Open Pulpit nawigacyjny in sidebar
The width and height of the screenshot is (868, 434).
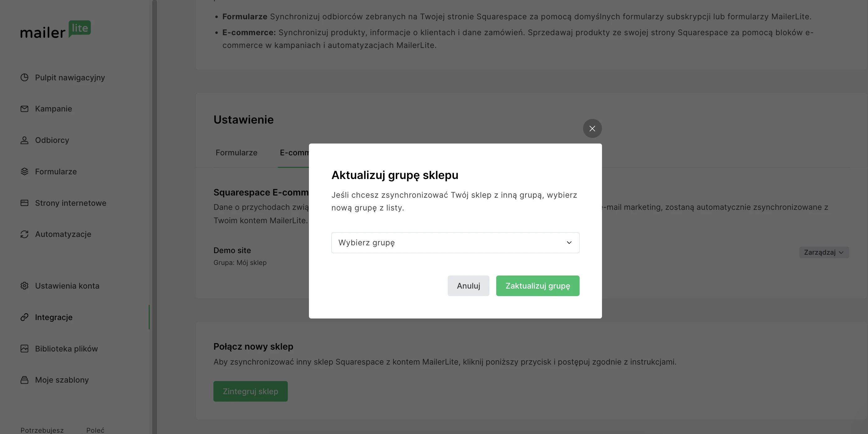coord(70,78)
